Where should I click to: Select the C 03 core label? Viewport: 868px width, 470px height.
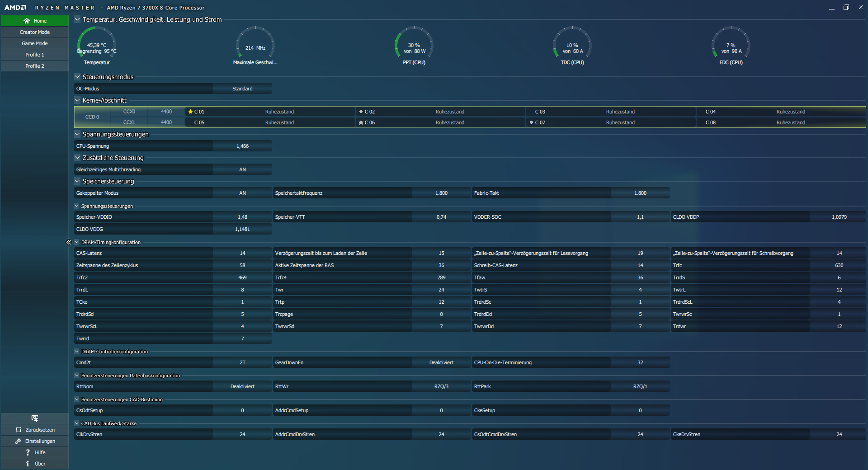[540, 112]
